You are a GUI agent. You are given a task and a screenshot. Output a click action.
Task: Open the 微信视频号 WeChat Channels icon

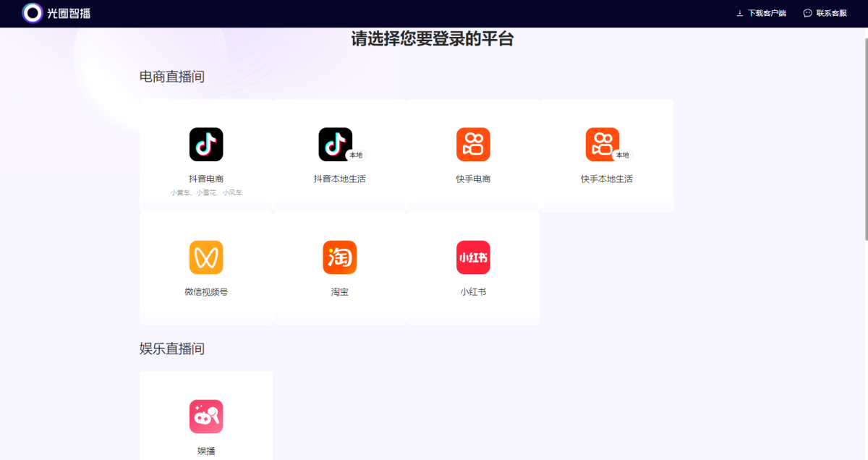pos(205,257)
